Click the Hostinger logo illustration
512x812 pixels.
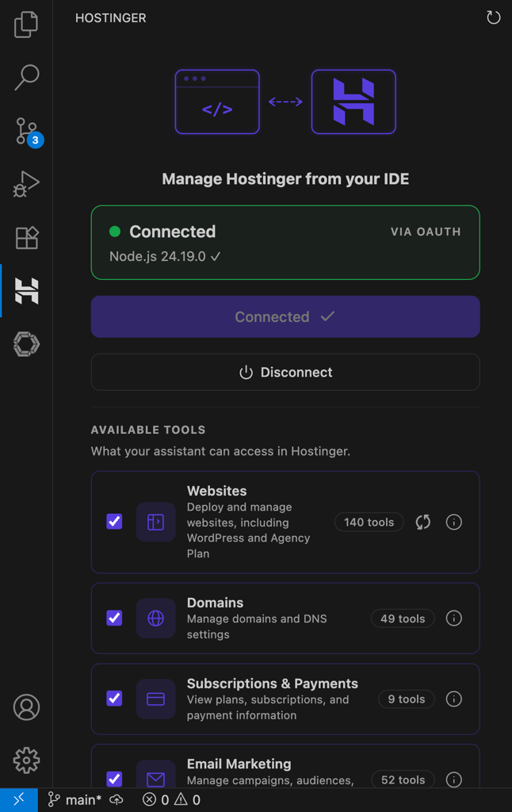(x=353, y=102)
